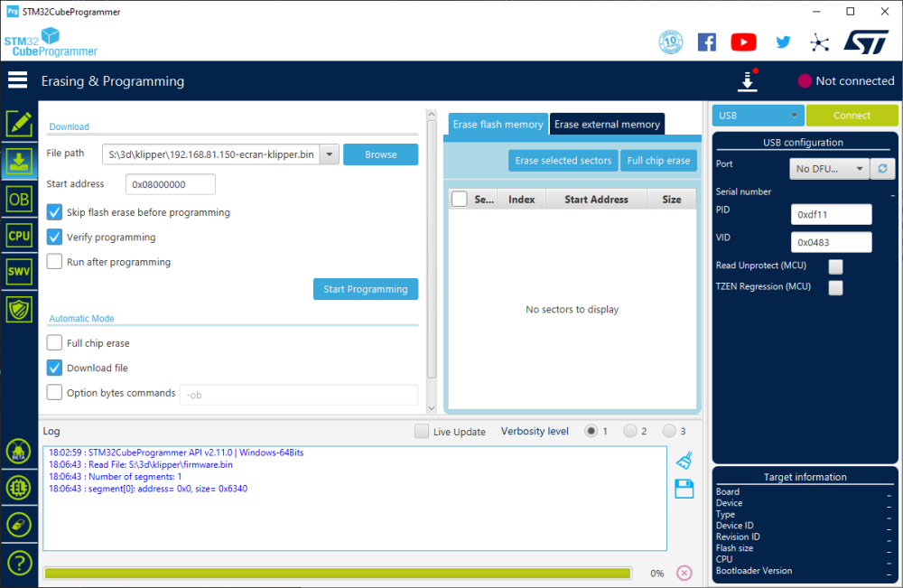Enable Full chip erase in Automatic Mode
Viewport: 903px width, 588px height.
(x=55, y=343)
